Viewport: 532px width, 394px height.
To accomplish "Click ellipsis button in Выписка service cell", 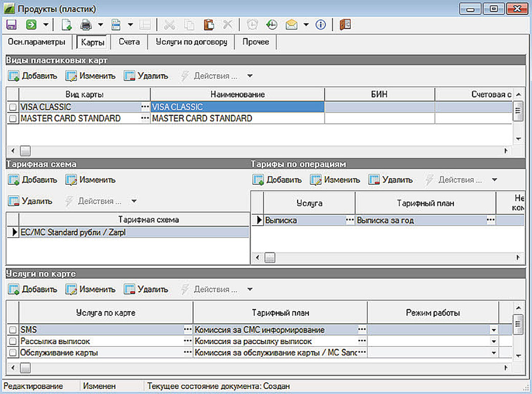I will [x=350, y=220].
